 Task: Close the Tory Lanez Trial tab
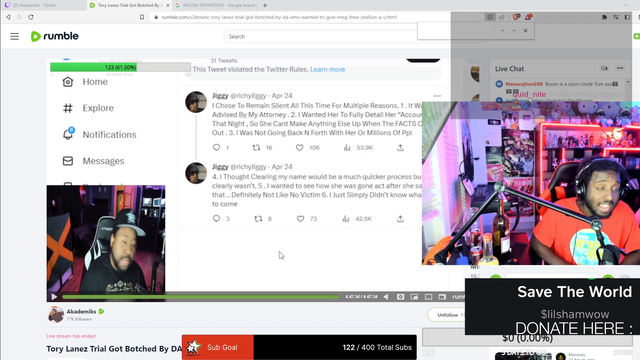point(168,5)
